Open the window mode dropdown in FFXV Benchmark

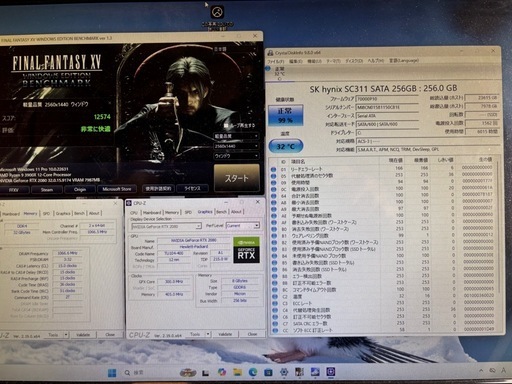pyautogui.click(x=236, y=156)
